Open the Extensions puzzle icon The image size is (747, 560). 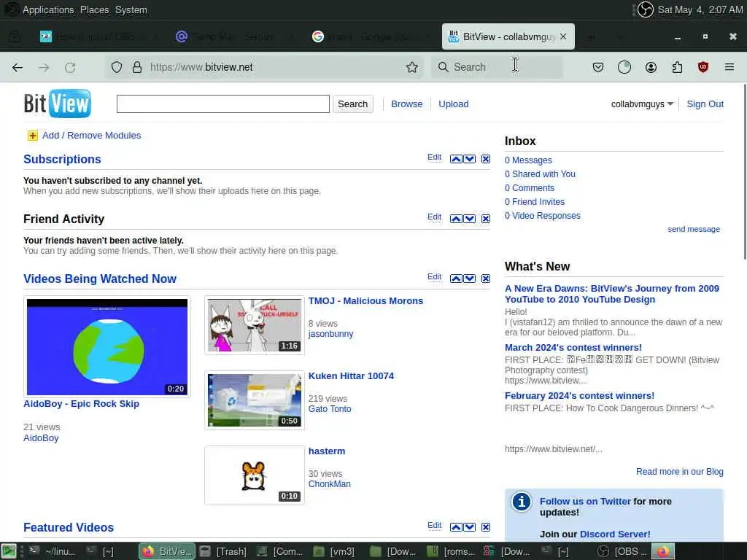click(x=677, y=67)
